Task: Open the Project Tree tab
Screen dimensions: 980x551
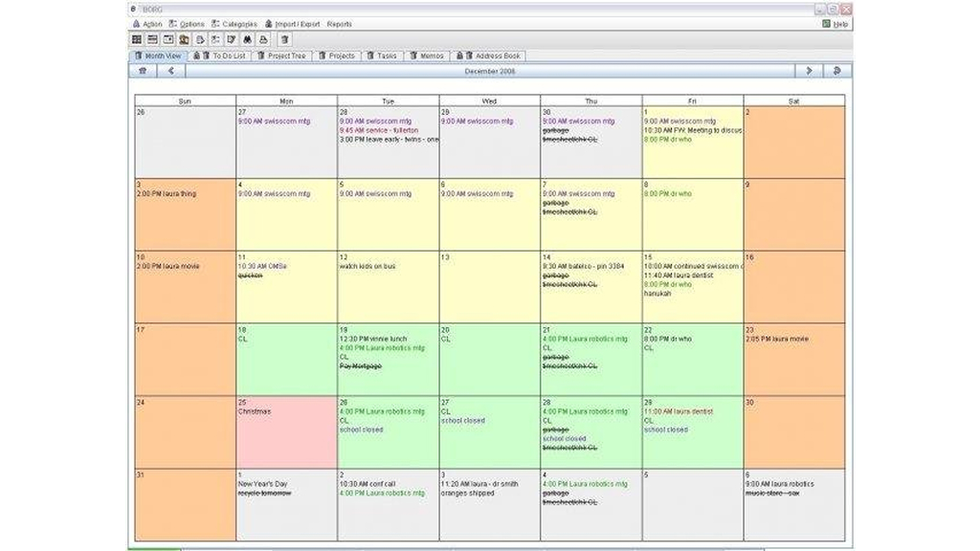Action: (x=285, y=55)
